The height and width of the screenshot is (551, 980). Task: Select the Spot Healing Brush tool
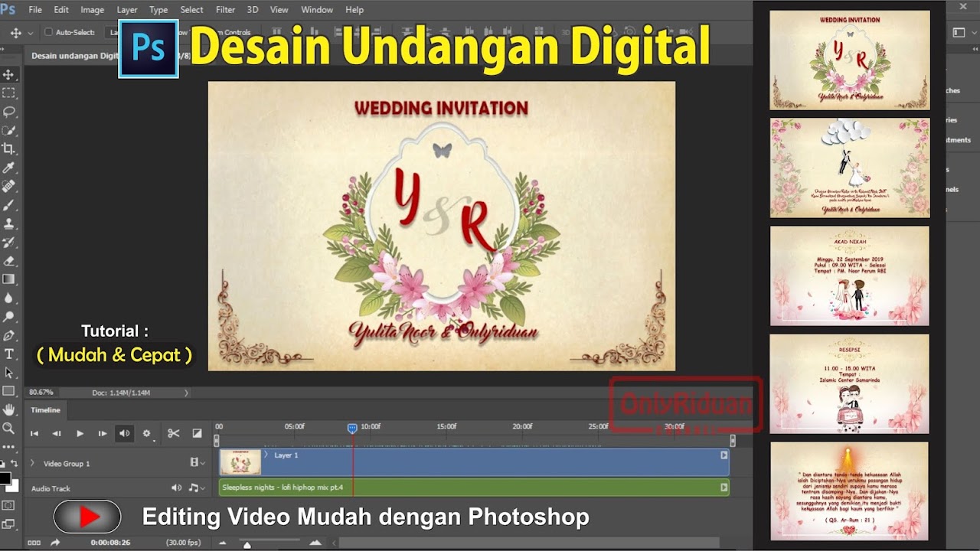[9, 187]
